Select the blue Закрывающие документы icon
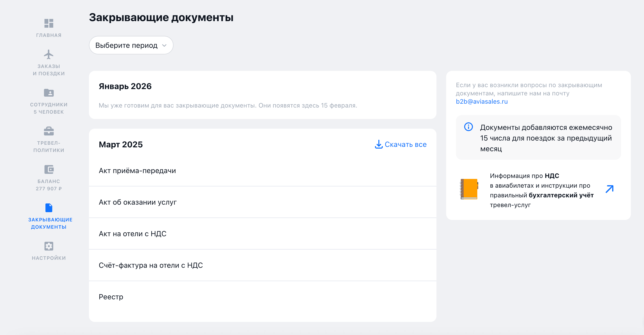The width and height of the screenshot is (644, 335). (49, 207)
